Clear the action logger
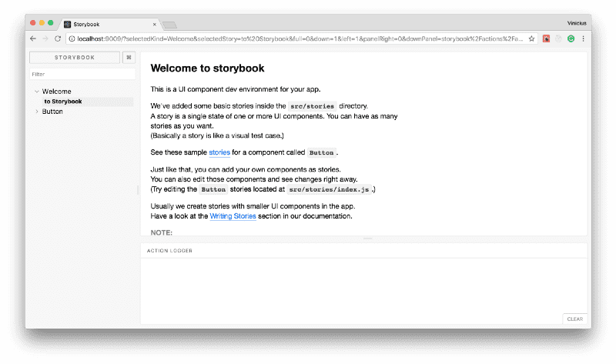 (x=574, y=319)
